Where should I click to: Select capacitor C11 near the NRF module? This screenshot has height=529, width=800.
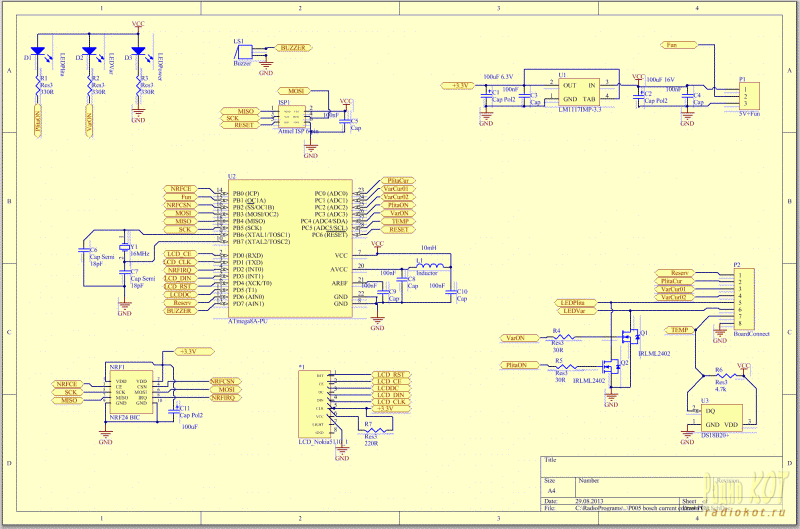[x=176, y=409]
